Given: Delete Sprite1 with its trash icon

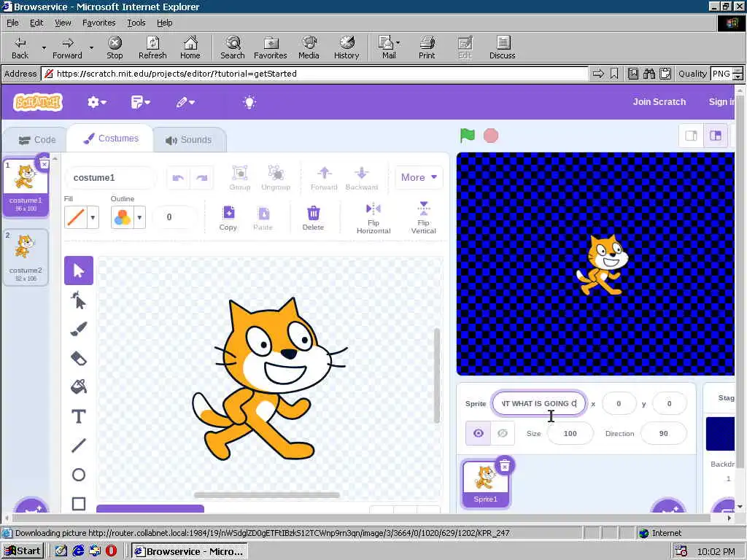Looking at the screenshot, I should pyautogui.click(x=505, y=465).
